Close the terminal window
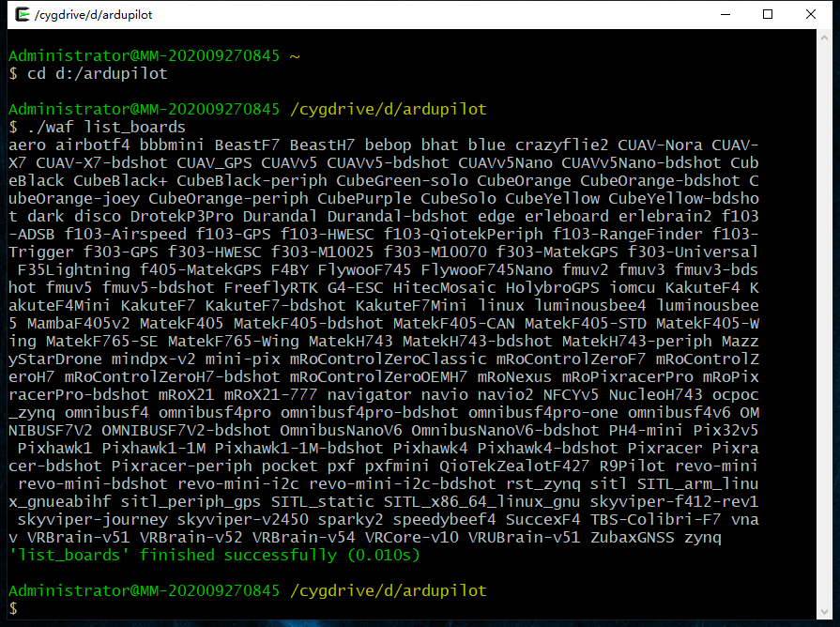Viewport: 840px width, 627px height. click(x=811, y=14)
